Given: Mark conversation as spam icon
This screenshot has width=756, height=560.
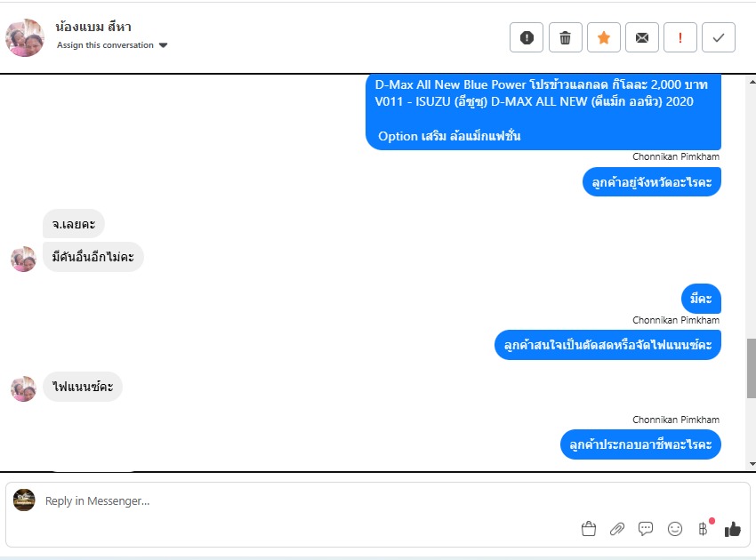Looking at the screenshot, I should click(527, 37).
